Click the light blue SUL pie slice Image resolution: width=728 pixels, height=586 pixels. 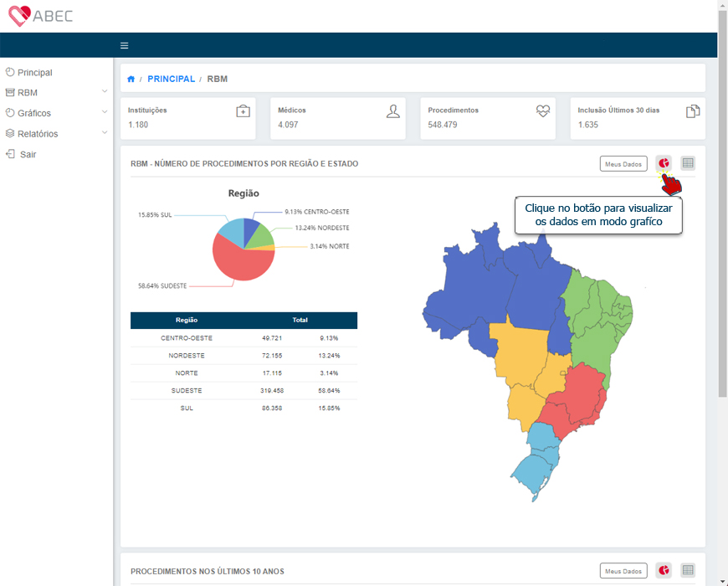coord(233,232)
